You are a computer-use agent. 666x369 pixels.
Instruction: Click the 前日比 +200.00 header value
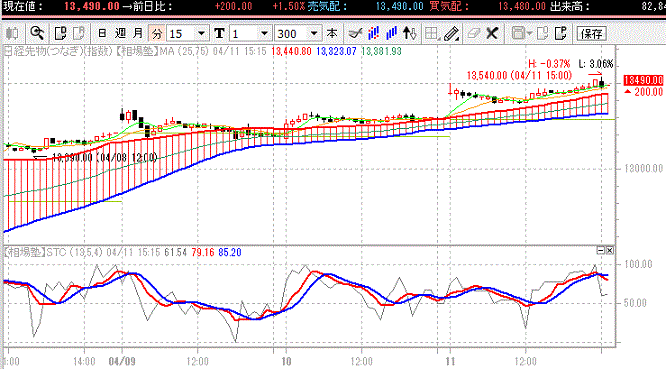tap(233, 6)
